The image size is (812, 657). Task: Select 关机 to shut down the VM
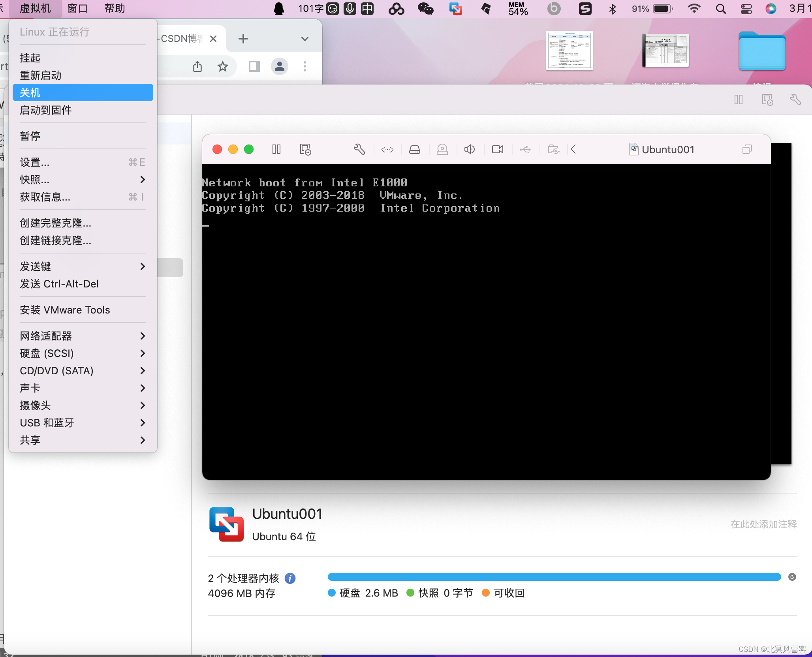(83, 92)
